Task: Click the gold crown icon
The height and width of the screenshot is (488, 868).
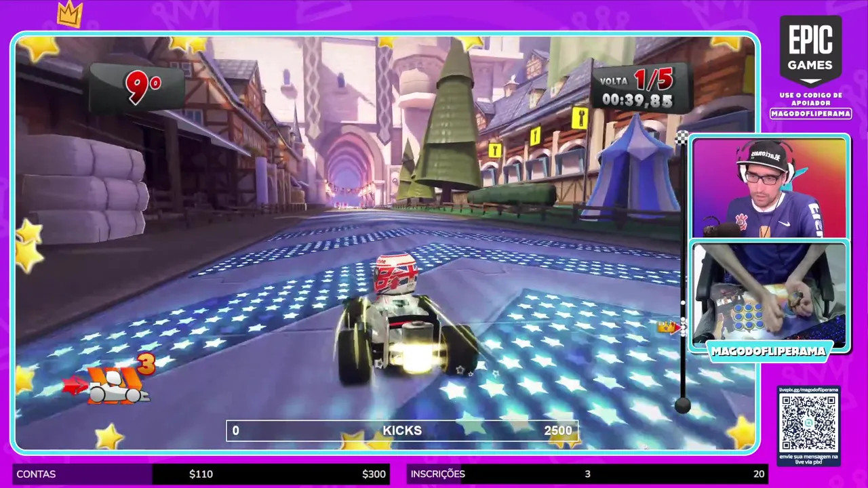Action: pyautogui.click(x=70, y=14)
